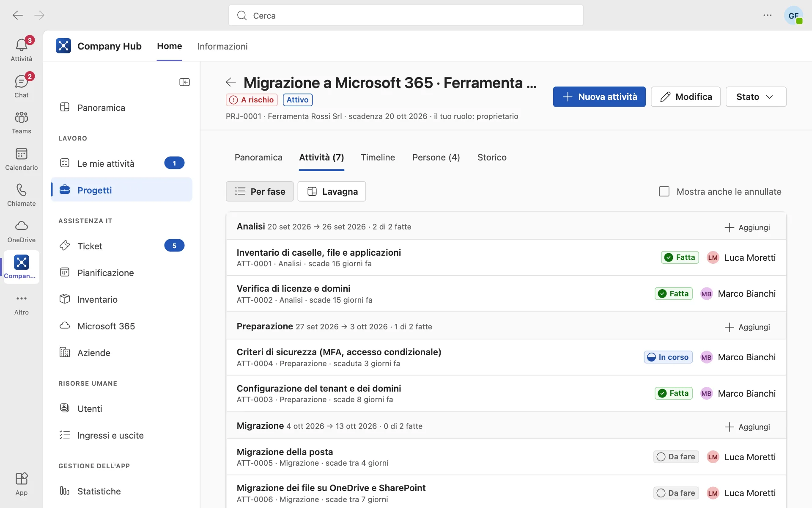
Task: Open Statistiche in the sidebar
Action: 122,491
